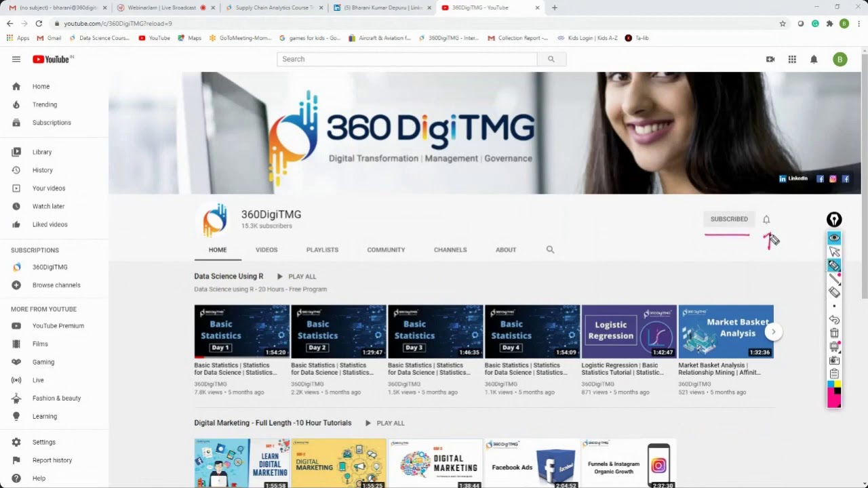Open Basic Statistics Day 1 thumbnail

tap(242, 331)
